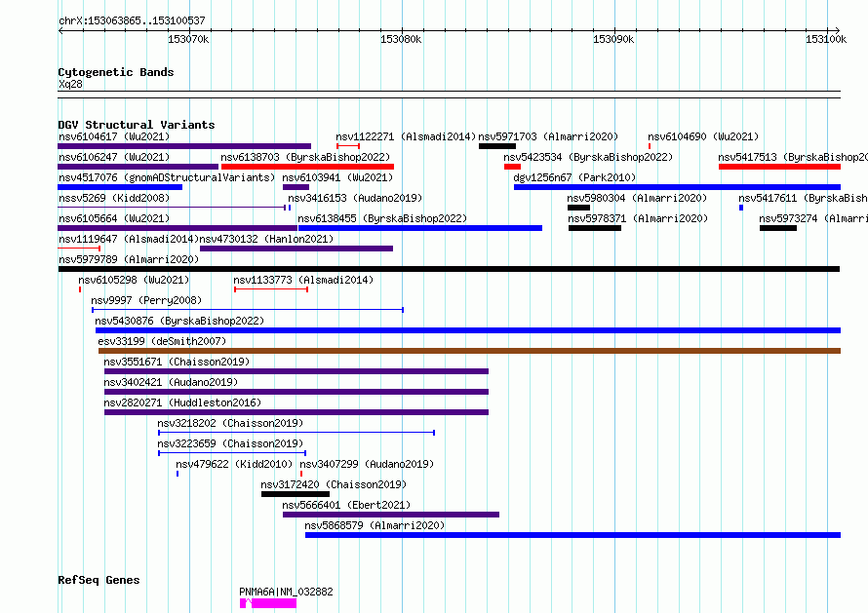The width and height of the screenshot is (868, 613).
Task: Click the 153100k ruler tick label
Action: pos(826,39)
